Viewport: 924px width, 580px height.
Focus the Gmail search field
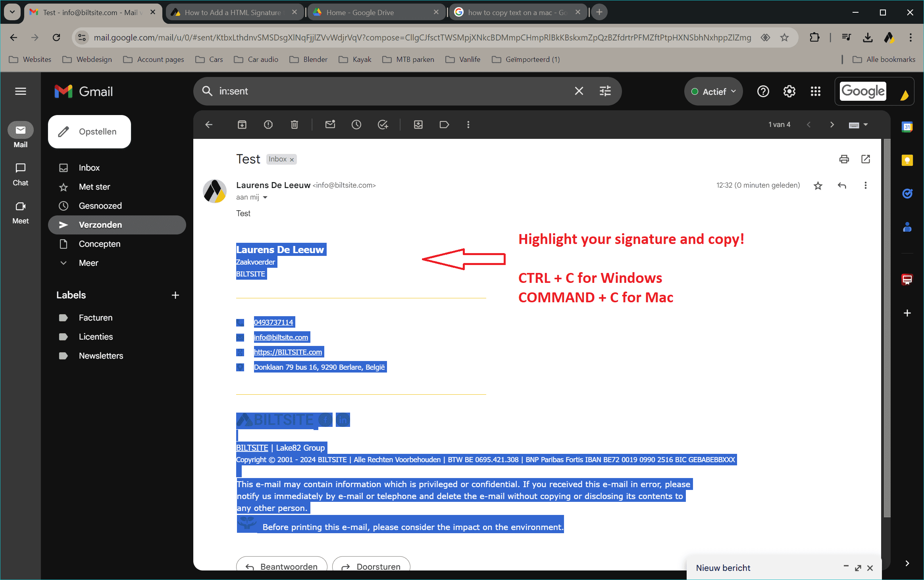393,91
